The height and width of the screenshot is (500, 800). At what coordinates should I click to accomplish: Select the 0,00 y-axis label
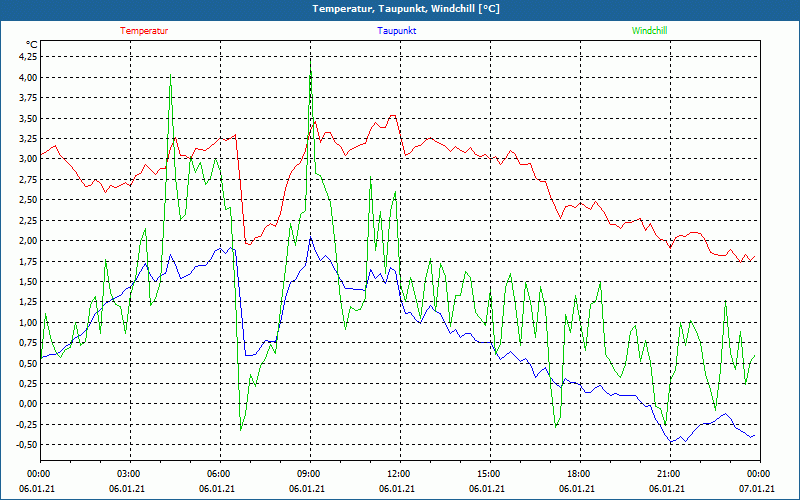coord(27,404)
